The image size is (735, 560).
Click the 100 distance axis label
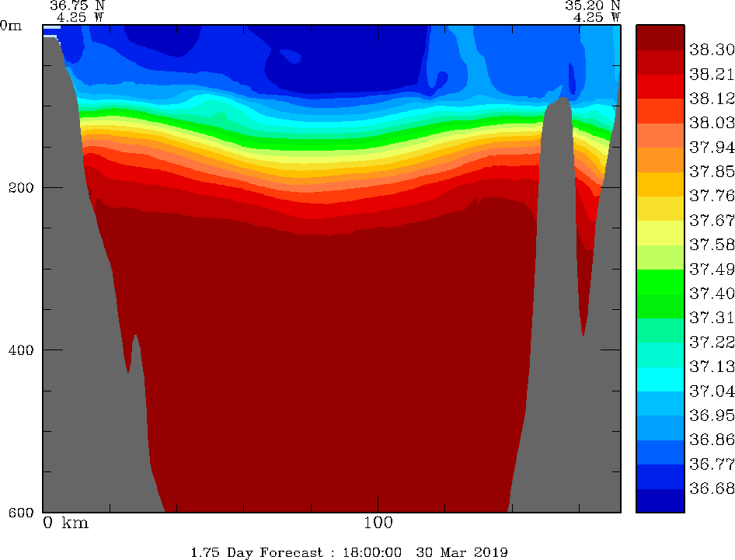(x=378, y=523)
